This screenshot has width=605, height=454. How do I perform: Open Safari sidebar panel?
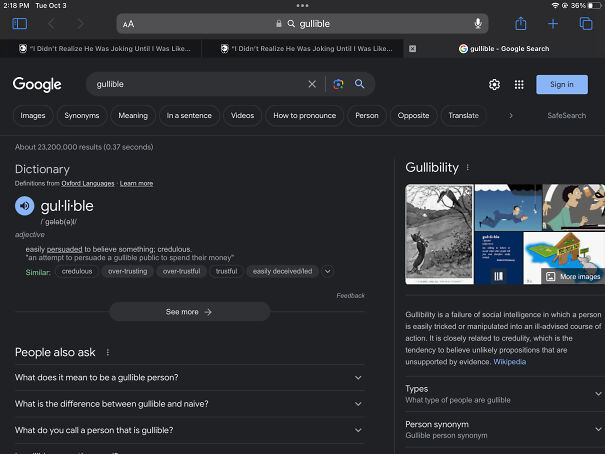click(x=20, y=23)
